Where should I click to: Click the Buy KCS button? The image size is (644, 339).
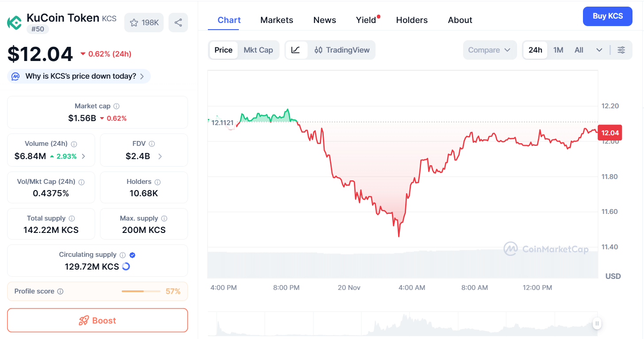[607, 16]
